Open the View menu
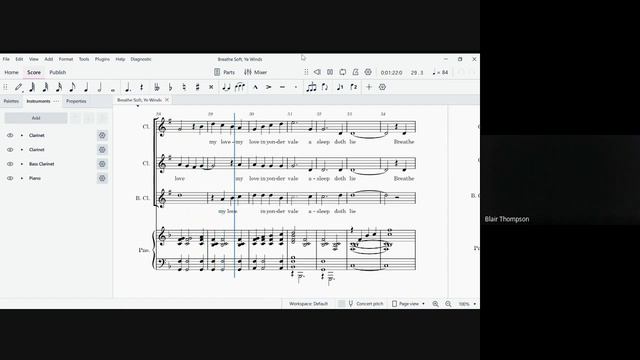Viewport: 640px width, 360px height. tap(33, 59)
